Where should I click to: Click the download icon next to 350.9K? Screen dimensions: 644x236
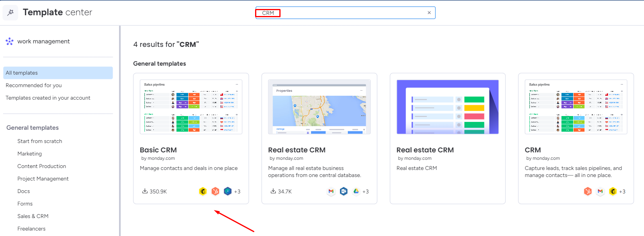tap(145, 191)
